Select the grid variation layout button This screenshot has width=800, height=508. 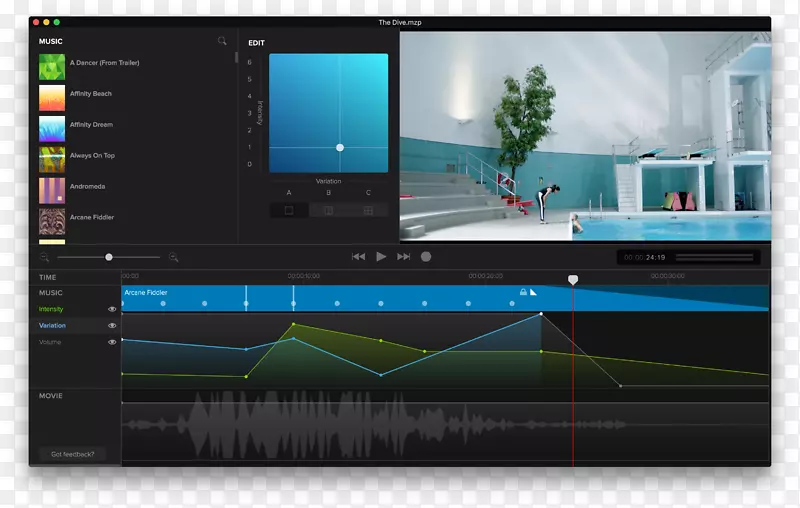point(368,211)
